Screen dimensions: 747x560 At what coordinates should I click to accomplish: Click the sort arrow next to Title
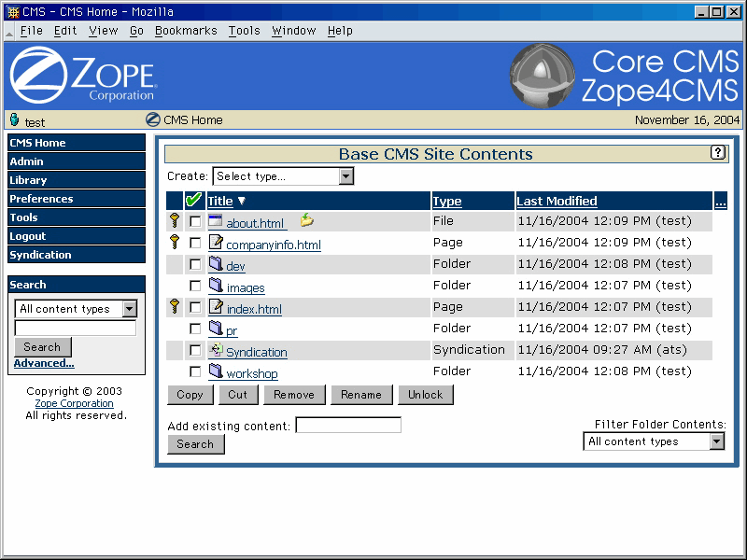[x=242, y=201]
